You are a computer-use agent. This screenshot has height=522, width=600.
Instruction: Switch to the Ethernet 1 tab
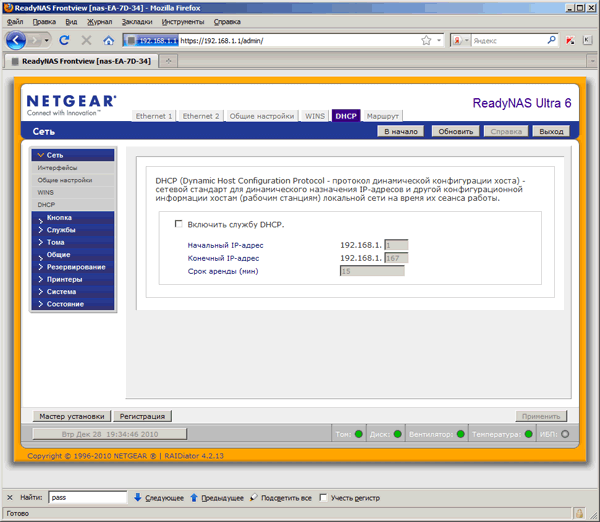154,116
